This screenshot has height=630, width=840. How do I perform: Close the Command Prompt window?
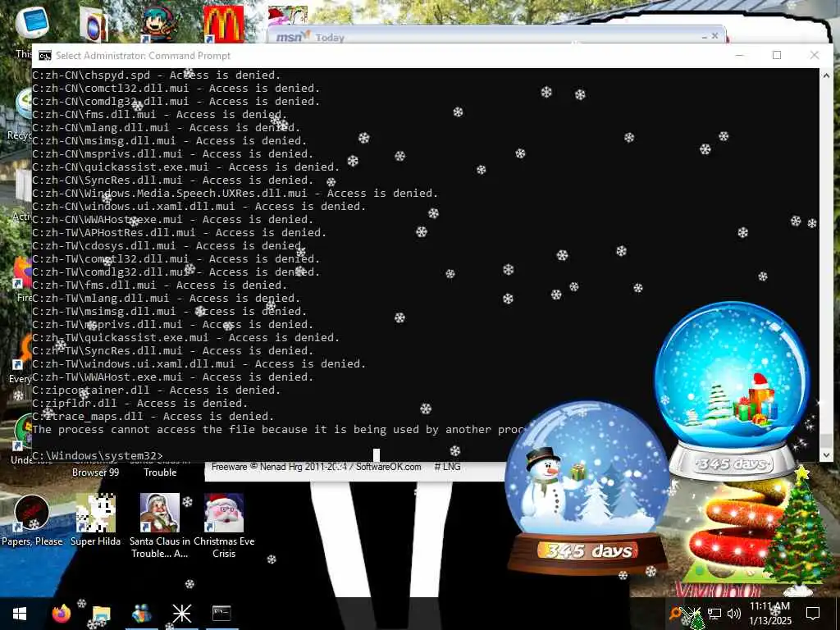[815, 55]
